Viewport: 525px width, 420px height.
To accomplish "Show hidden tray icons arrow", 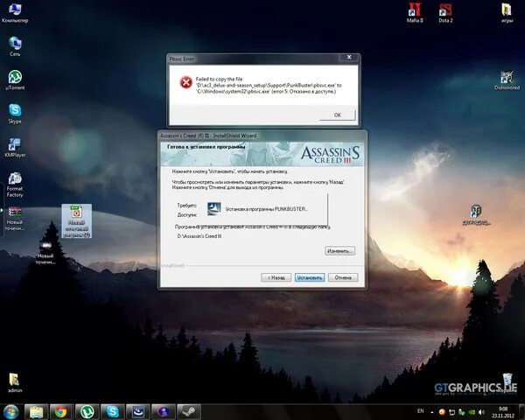I will [432, 412].
